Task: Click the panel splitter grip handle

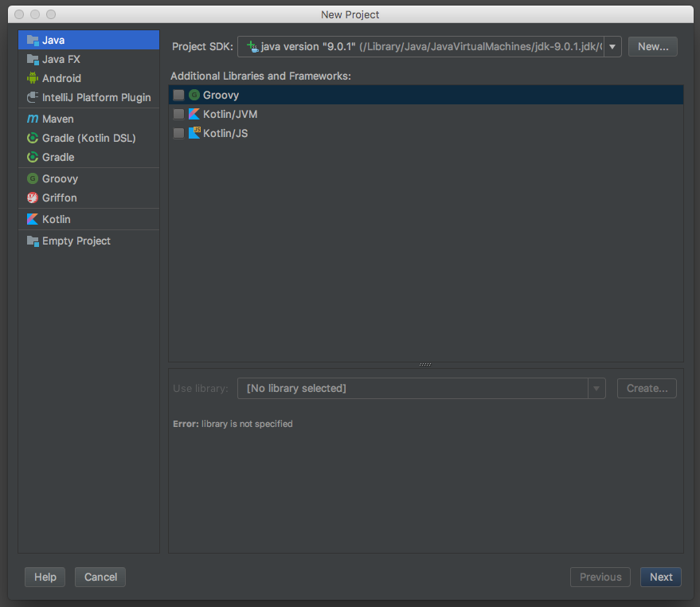Action: pos(425,365)
